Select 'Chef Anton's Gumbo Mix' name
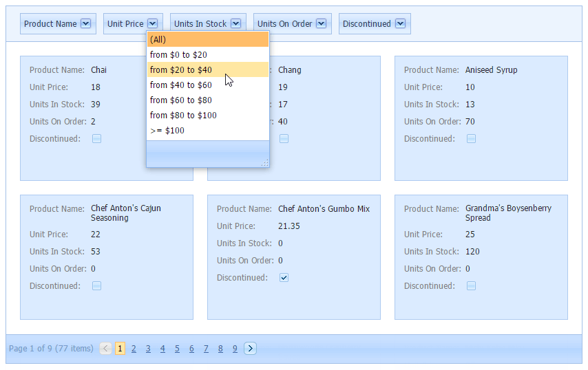The image size is (588, 370). click(324, 209)
